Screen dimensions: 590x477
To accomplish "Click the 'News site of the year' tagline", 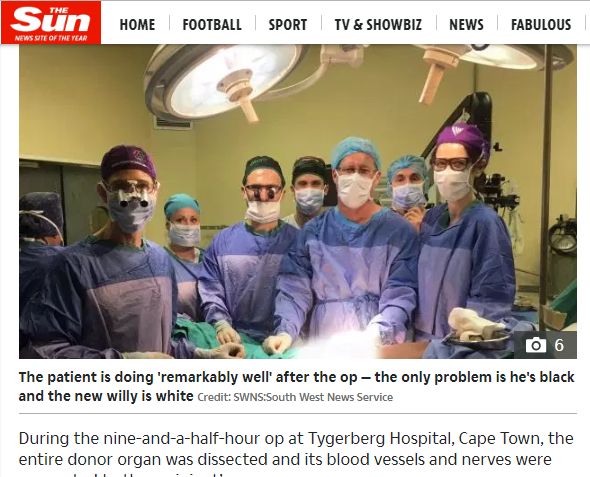I will (51, 38).
